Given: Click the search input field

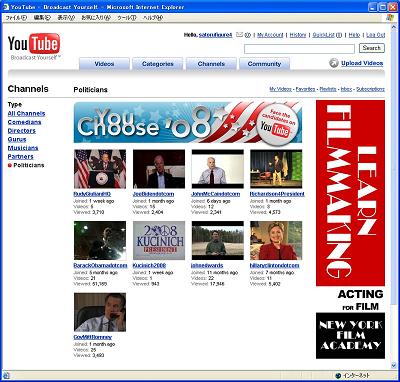Looking at the screenshot, I should (299, 49).
